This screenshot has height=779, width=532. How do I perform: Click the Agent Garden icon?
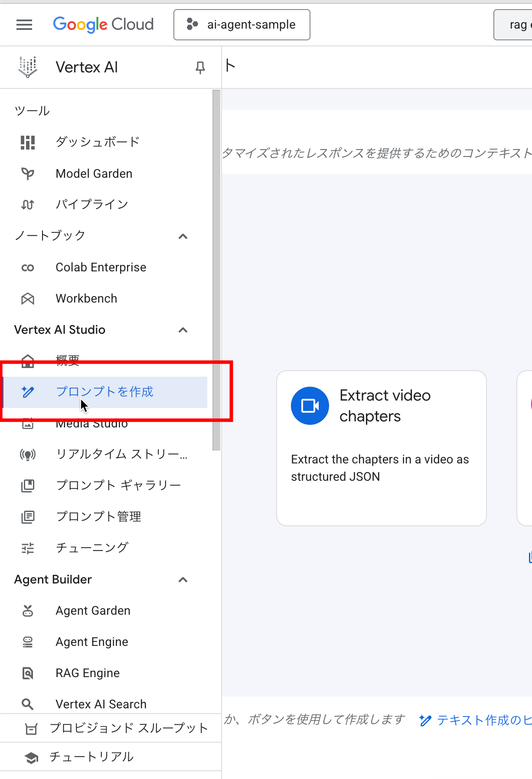(28, 611)
